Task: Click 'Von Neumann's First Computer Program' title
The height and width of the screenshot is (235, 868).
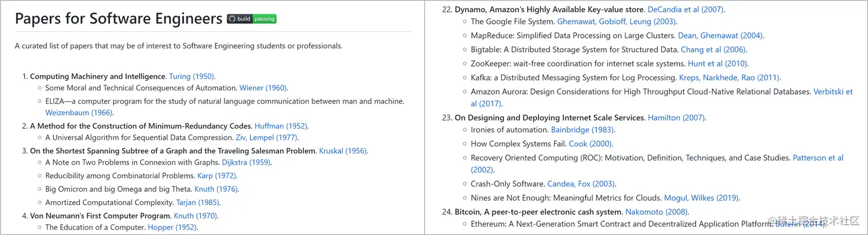Action: [100, 216]
